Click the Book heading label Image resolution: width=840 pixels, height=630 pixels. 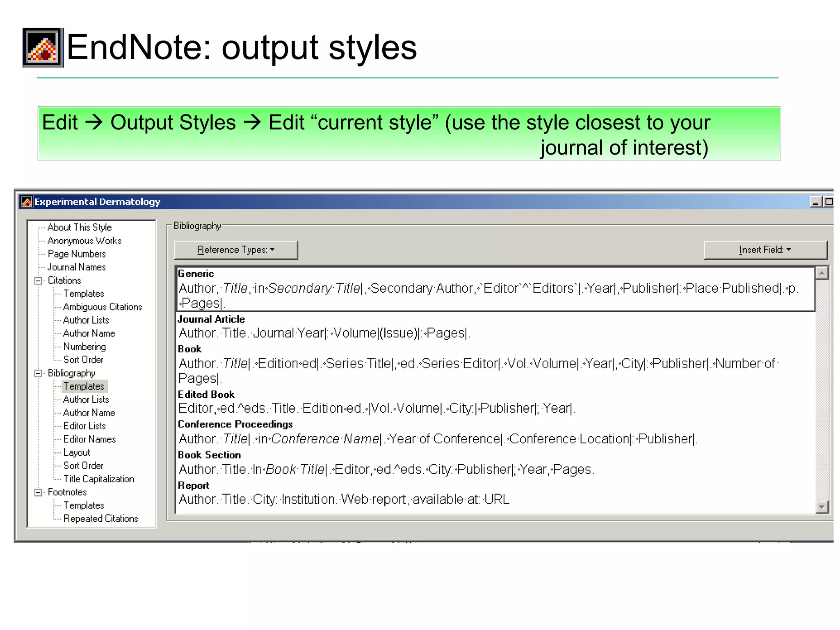pyautogui.click(x=189, y=349)
